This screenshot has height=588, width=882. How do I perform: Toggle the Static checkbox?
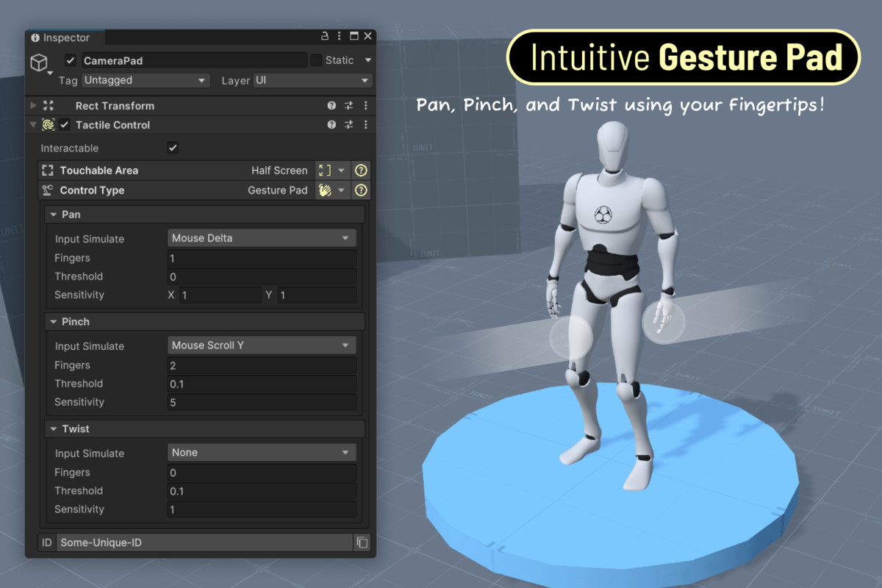pyautogui.click(x=316, y=60)
